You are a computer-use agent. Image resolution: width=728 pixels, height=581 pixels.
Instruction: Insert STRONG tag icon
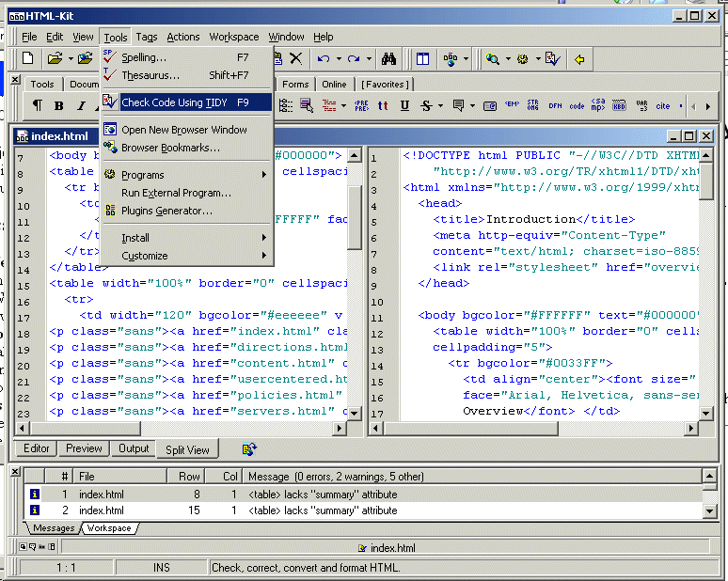pyautogui.click(x=533, y=105)
